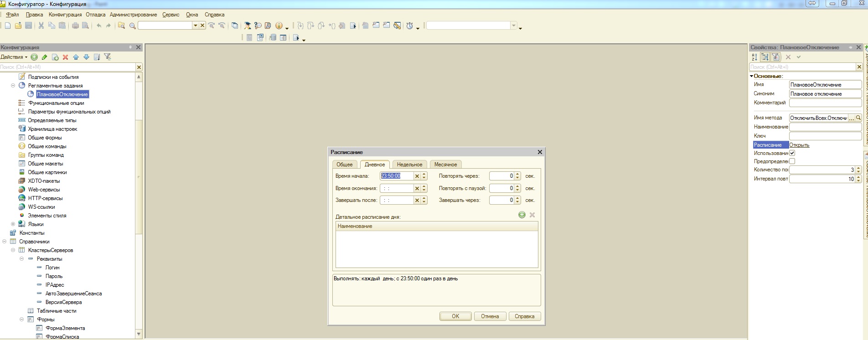The height and width of the screenshot is (340, 868).
Task: Move item up with blue up arrow
Action: pyautogui.click(x=76, y=57)
